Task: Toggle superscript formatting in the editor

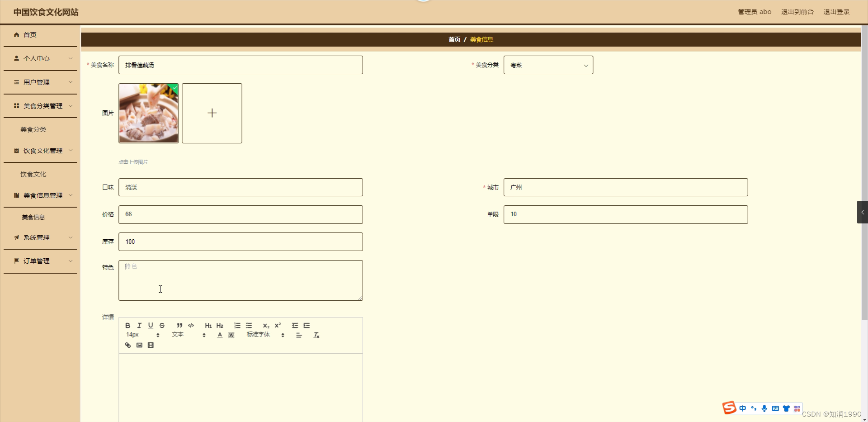Action: (x=277, y=325)
